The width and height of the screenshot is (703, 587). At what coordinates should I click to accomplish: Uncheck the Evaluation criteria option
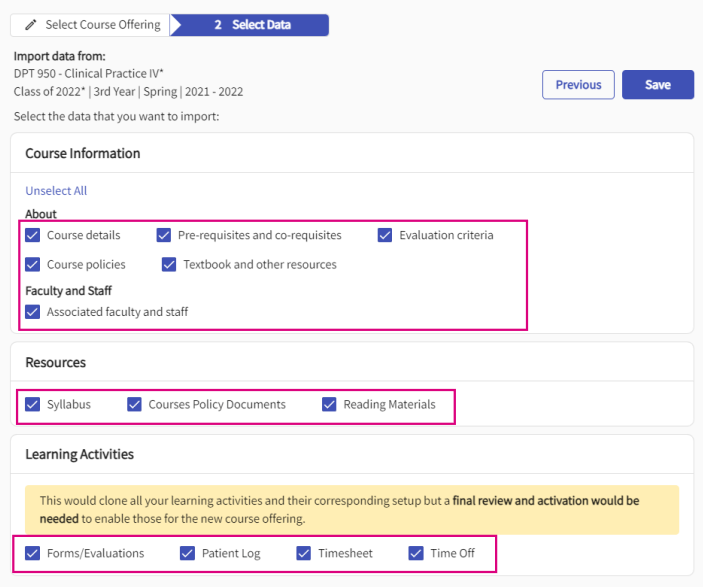click(385, 236)
